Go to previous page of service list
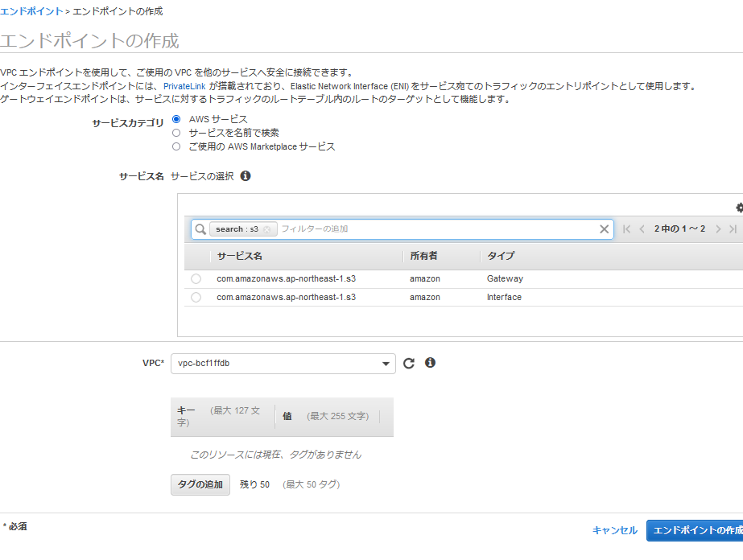Image resolution: width=743 pixels, height=560 pixels. click(x=642, y=229)
